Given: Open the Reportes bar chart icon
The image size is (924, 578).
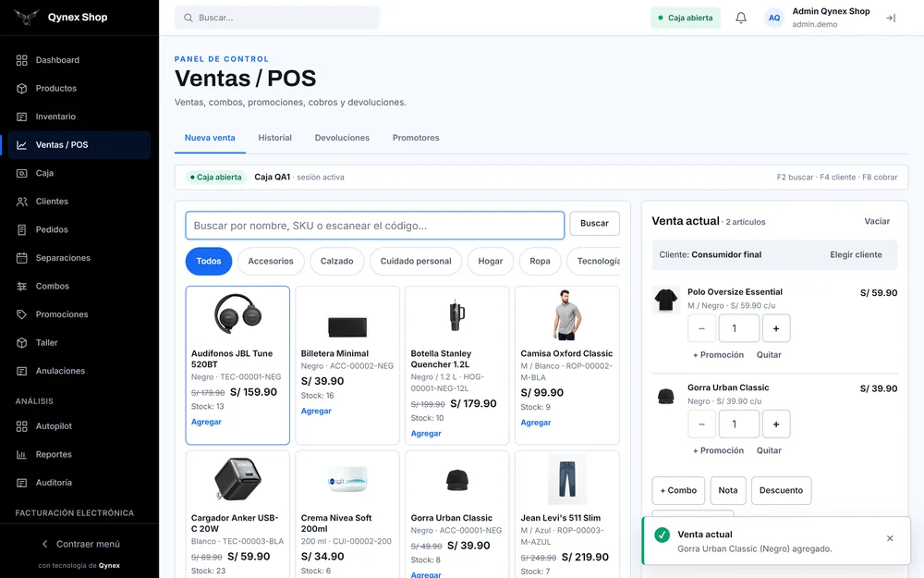Looking at the screenshot, I should tap(22, 455).
